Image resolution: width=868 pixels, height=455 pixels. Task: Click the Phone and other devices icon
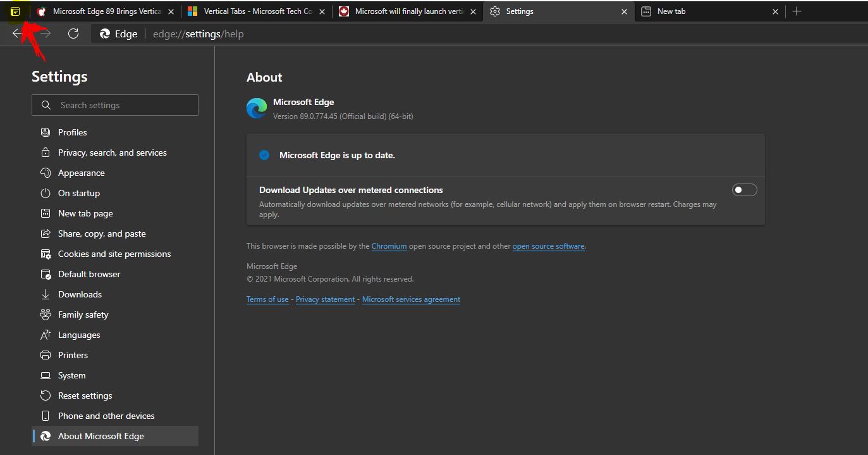click(x=46, y=416)
